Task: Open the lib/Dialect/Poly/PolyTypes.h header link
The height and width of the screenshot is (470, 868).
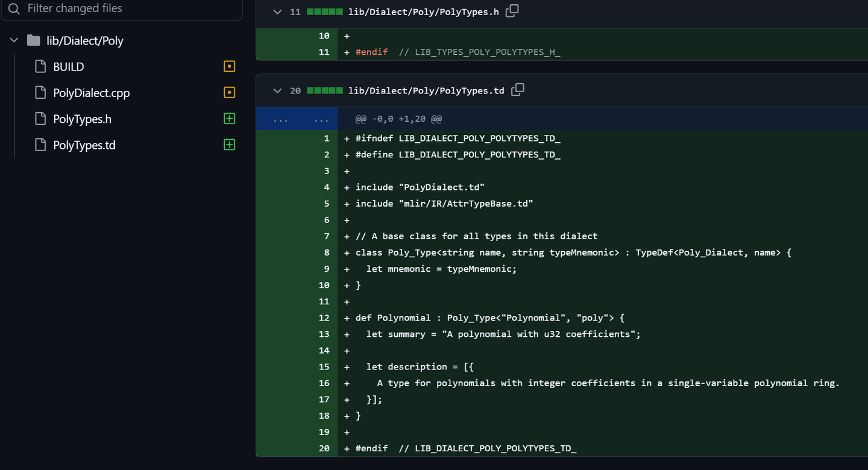Action: pos(423,12)
